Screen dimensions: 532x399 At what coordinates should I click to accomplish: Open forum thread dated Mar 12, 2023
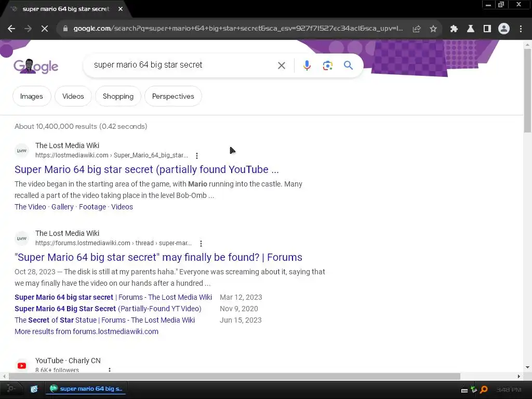point(113,297)
